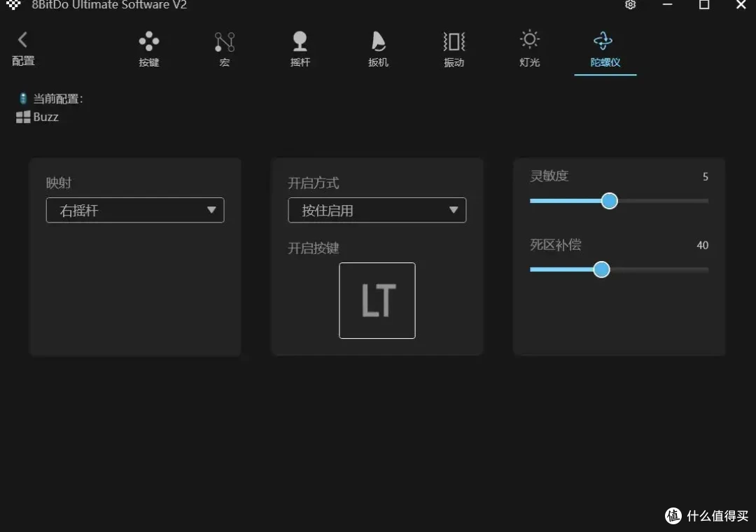
Task: Click the 死区补偿 value 40
Action: pos(703,245)
